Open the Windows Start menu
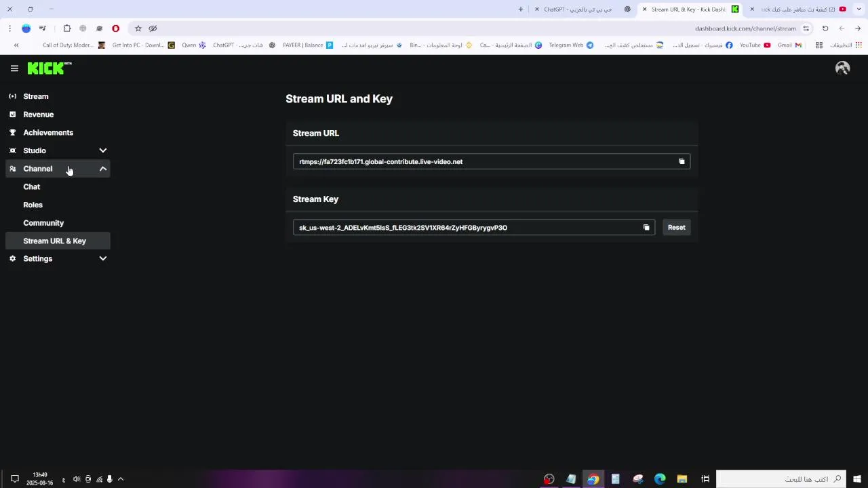Screen dimensions: 868x488 pos(857,479)
